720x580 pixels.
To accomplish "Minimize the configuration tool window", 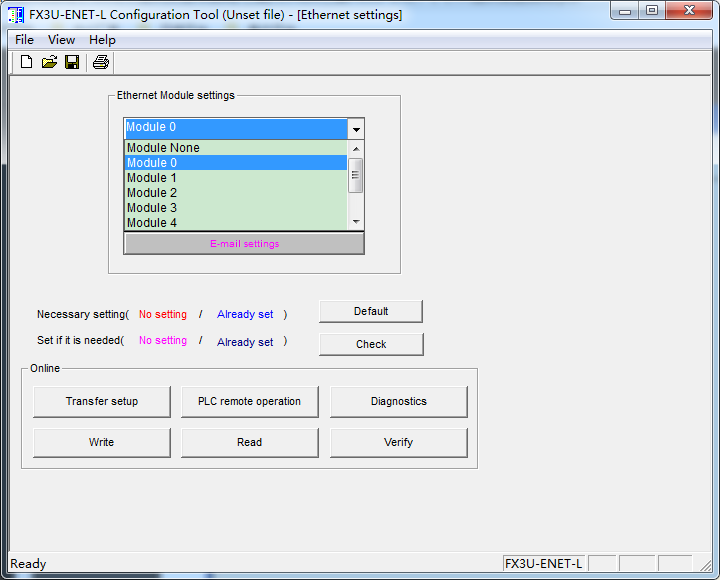I will point(625,11).
